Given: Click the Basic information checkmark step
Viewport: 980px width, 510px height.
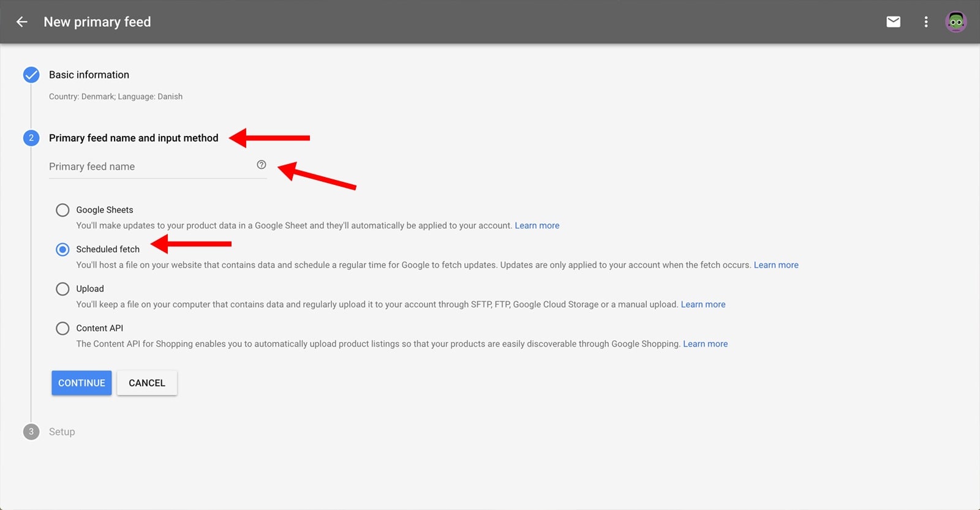Looking at the screenshot, I should [31, 75].
